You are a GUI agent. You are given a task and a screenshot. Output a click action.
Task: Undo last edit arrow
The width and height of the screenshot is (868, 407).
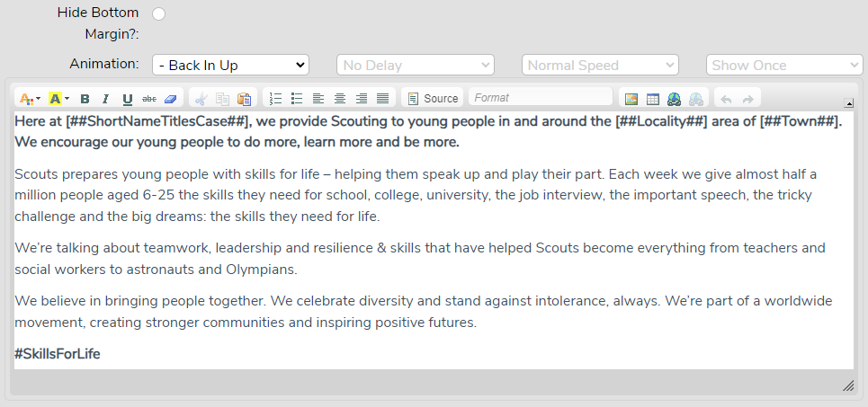(x=726, y=99)
